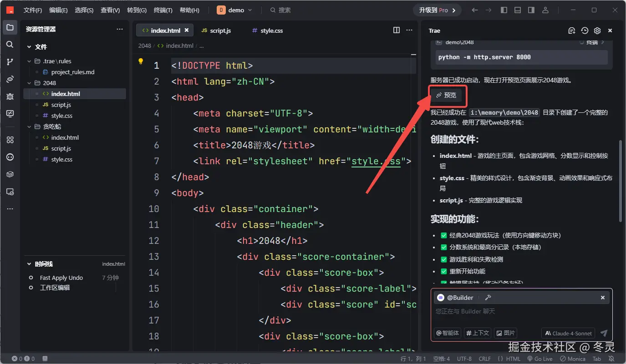Open project_rules.md in explorer
The image size is (626, 364).
coord(73,72)
